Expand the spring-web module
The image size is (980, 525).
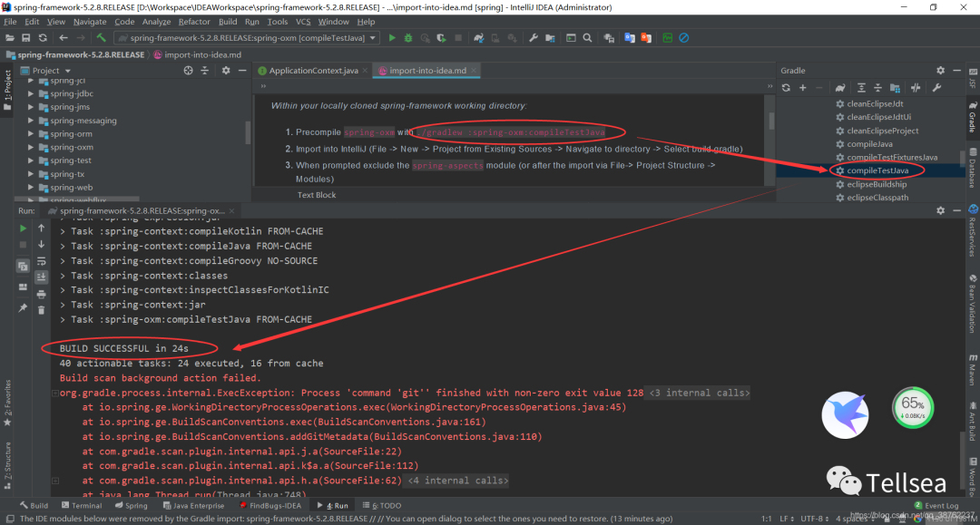[31, 188]
